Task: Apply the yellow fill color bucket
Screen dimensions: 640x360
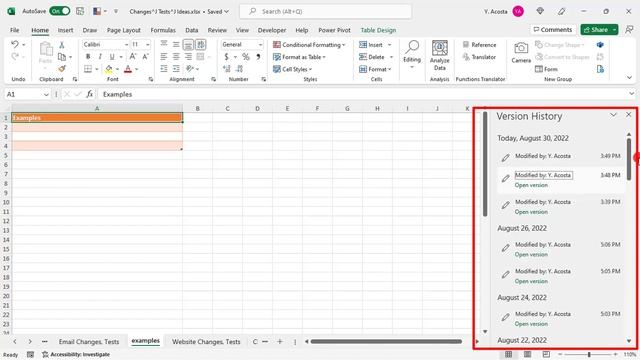Action: [109, 69]
